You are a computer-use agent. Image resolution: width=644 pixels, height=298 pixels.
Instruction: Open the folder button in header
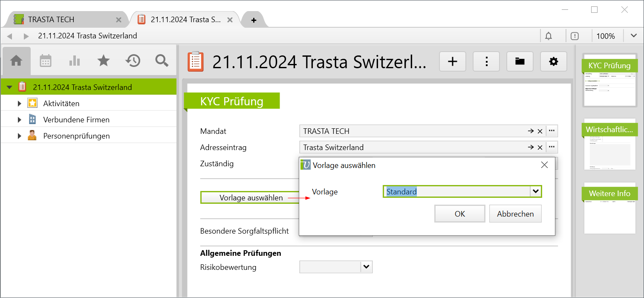point(520,62)
